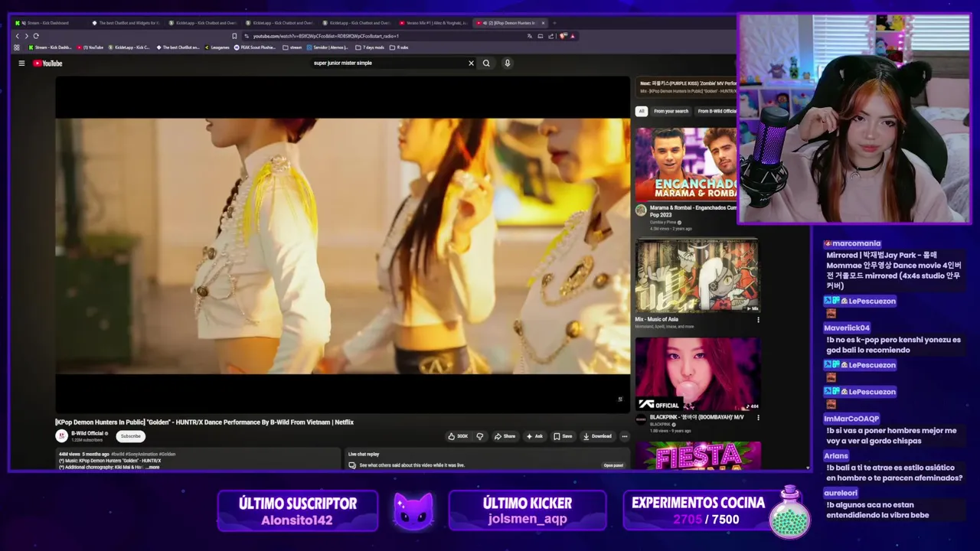Dislike the video with thumbs down
This screenshot has height=551, width=980.
[480, 436]
